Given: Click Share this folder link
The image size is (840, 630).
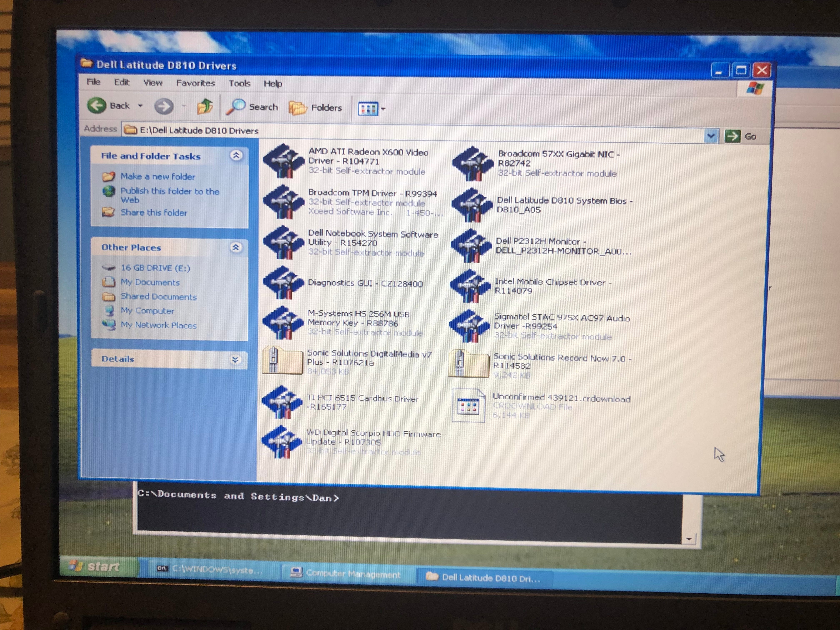Looking at the screenshot, I should tap(154, 213).
